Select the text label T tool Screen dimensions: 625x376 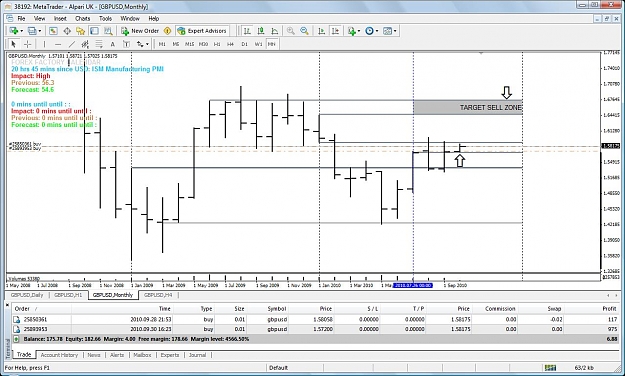click(x=126, y=44)
